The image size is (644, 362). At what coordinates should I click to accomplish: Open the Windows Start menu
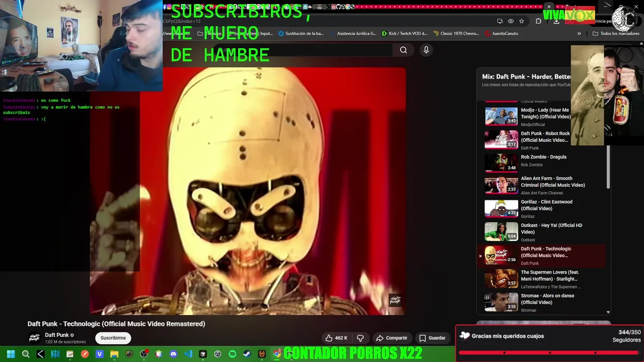[11, 354]
